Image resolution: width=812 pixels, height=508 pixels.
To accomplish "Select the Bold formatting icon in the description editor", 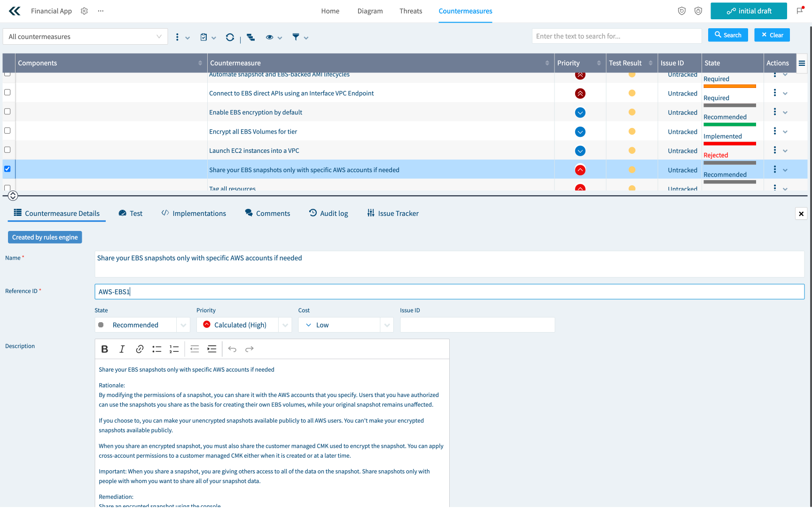I will 104,349.
